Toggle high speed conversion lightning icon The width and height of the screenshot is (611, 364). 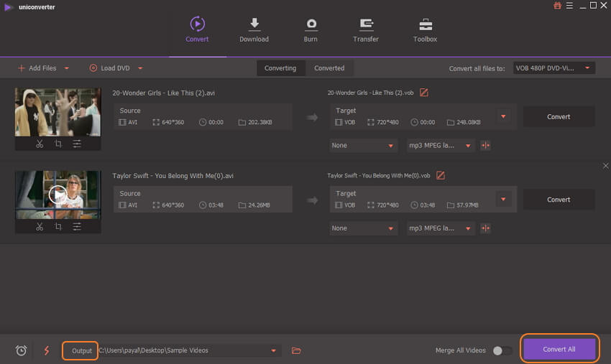47,350
